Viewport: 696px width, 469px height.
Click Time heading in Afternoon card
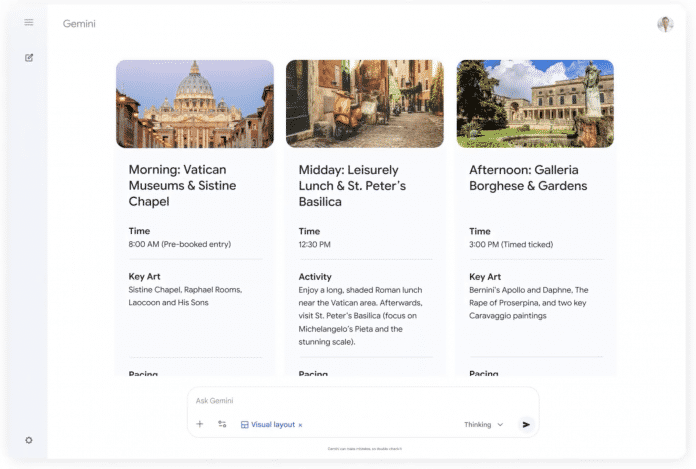pyautogui.click(x=479, y=231)
